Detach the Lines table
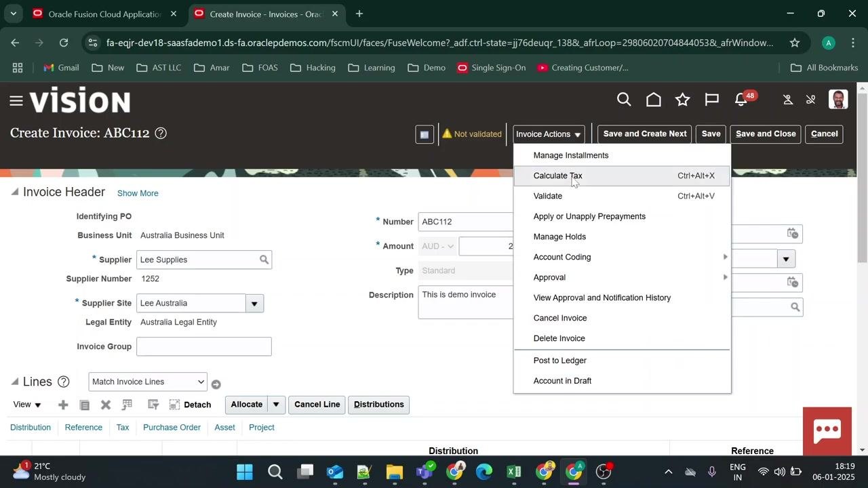The image size is (868, 488). coord(190,405)
